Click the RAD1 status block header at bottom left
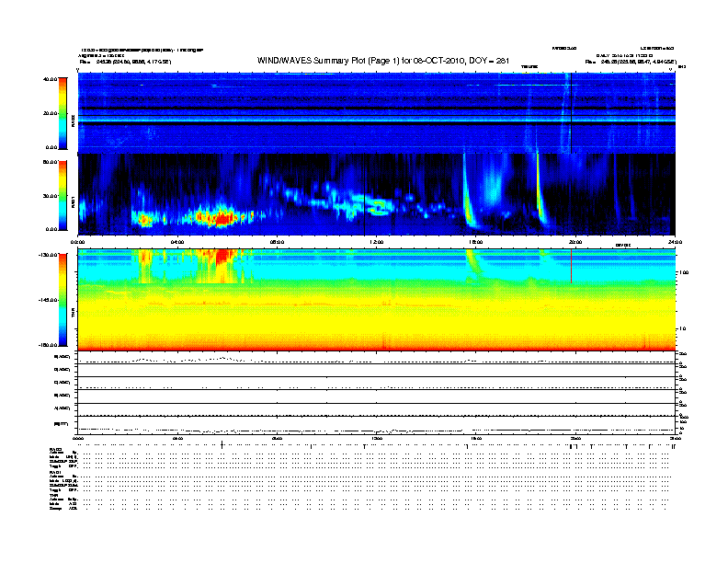The image size is (728, 563). pos(56,473)
